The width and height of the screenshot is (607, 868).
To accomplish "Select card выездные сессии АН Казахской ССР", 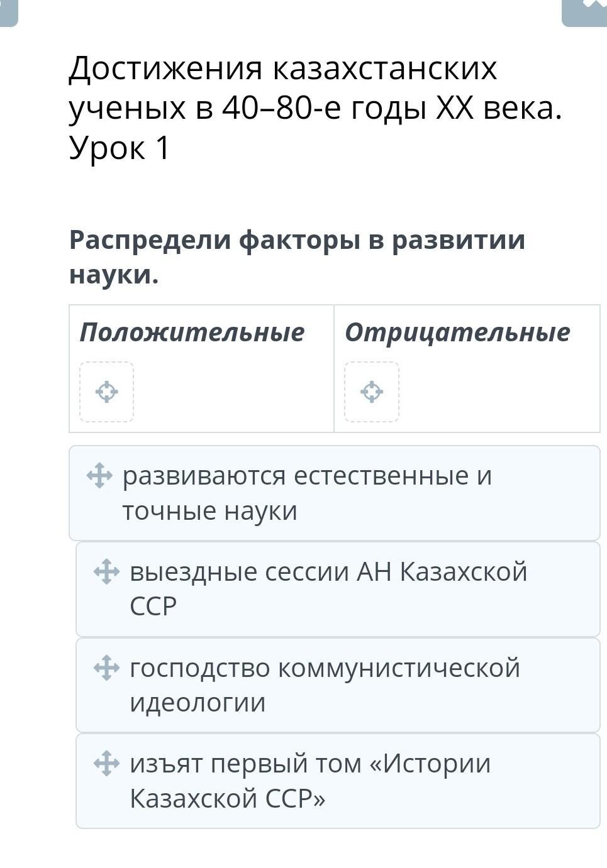I will pos(338,589).
